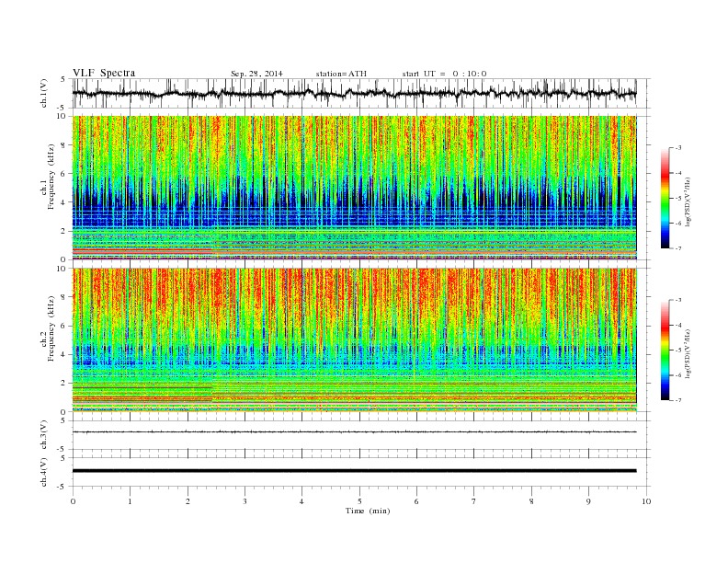
Task: Select the 'ch.1(V)' waveform axis label
Action: (x=44, y=93)
